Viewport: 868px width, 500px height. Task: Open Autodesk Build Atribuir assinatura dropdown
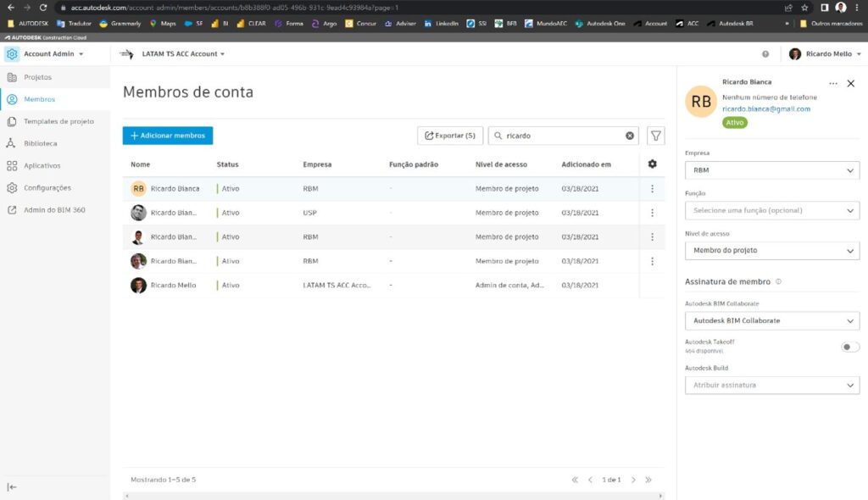[x=772, y=385]
